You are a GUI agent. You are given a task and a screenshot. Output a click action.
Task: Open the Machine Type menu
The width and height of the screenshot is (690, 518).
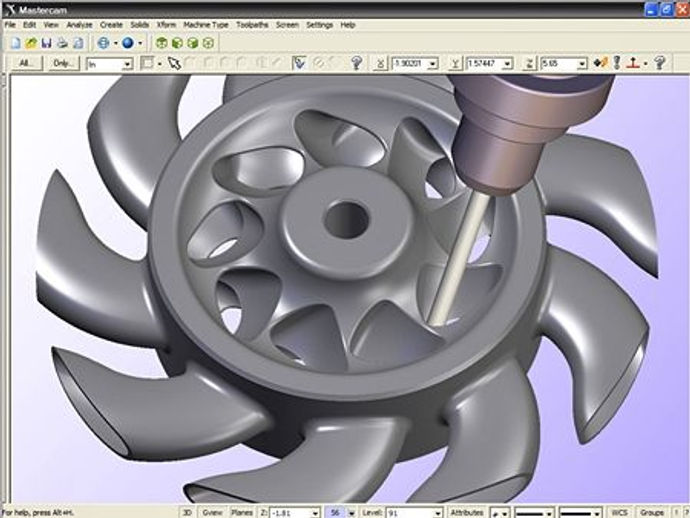pyautogui.click(x=206, y=25)
